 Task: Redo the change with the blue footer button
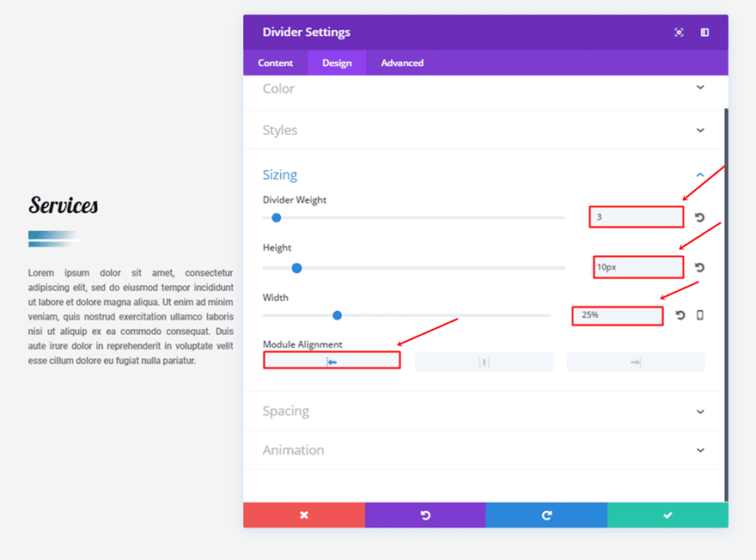click(x=546, y=514)
